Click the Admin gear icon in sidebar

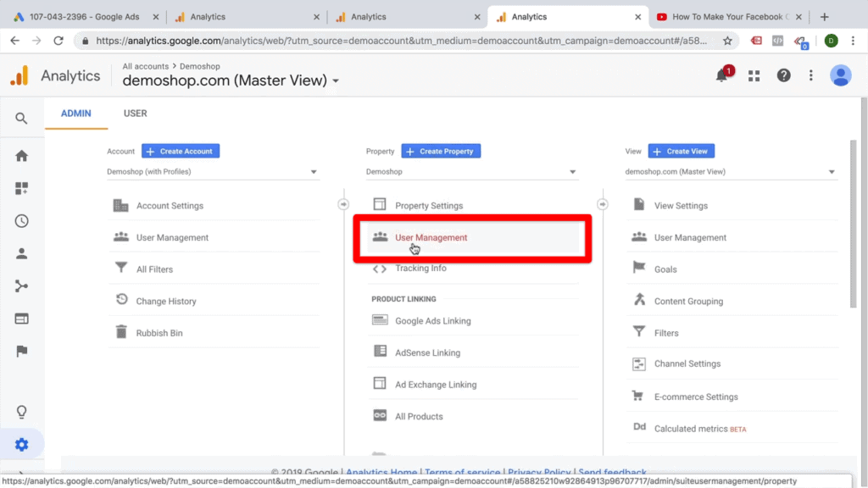[21, 444]
